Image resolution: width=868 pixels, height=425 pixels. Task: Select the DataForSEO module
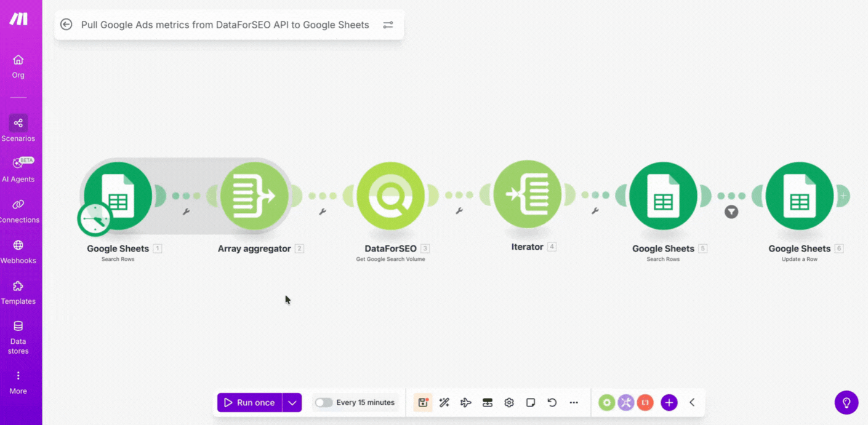[390, 196]
